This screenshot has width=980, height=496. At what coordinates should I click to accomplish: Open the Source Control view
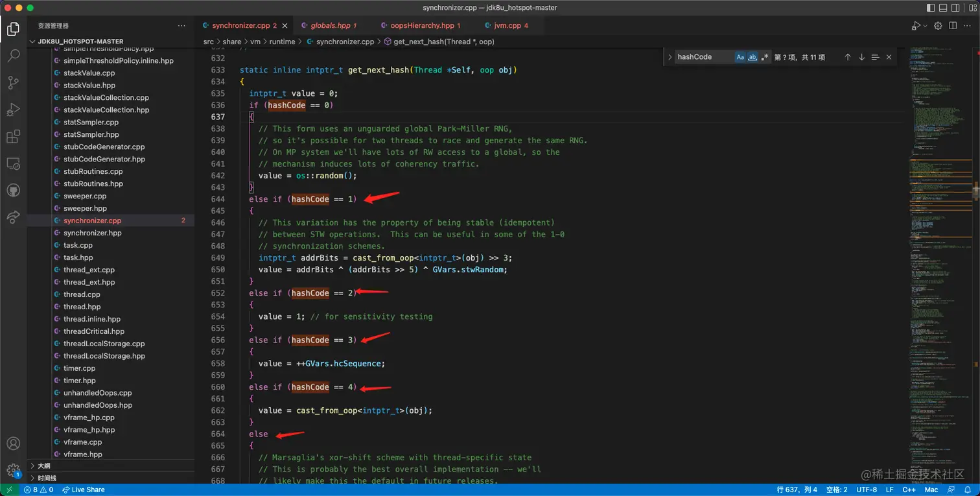13,82
